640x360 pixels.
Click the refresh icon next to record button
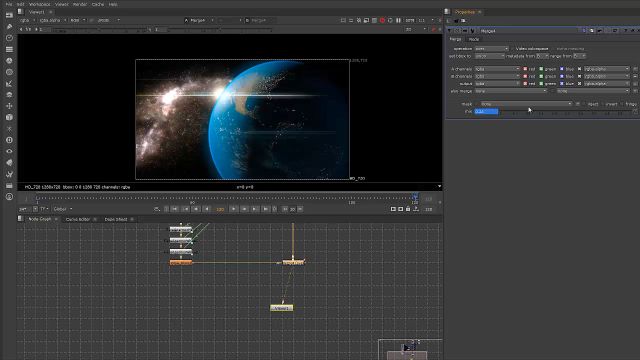(390, 20)
